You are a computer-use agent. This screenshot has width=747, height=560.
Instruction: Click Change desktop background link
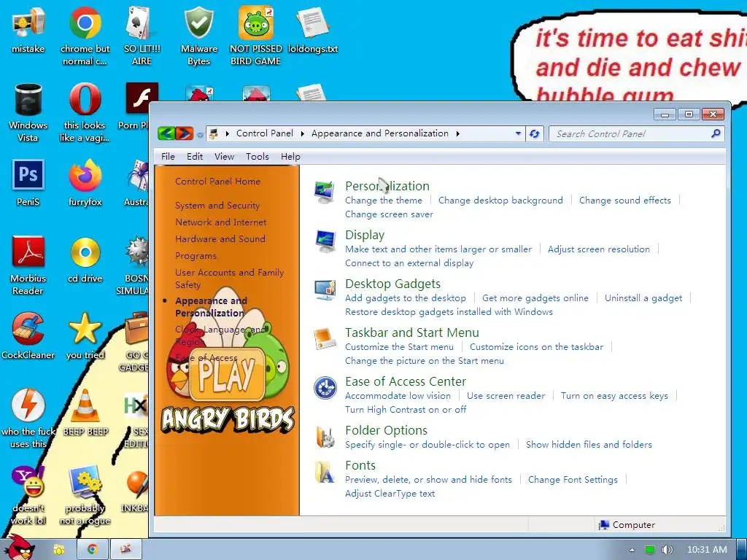coord(500,201)
